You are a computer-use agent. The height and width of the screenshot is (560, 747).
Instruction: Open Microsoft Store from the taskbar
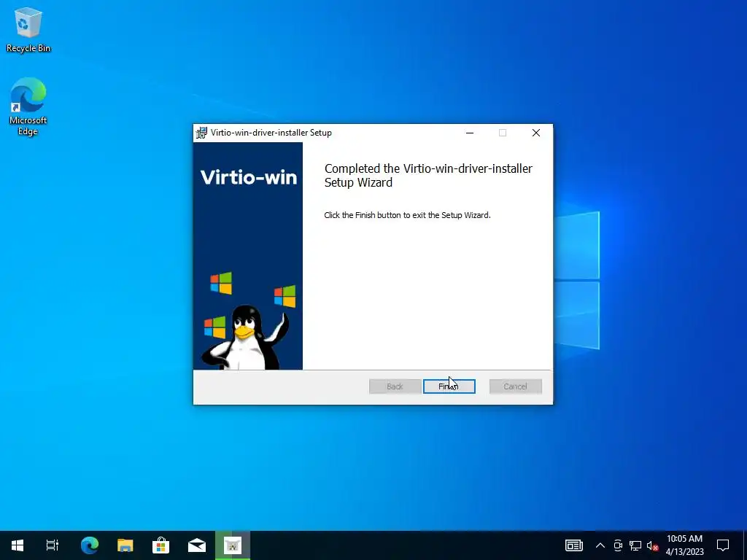pos(161,545)
